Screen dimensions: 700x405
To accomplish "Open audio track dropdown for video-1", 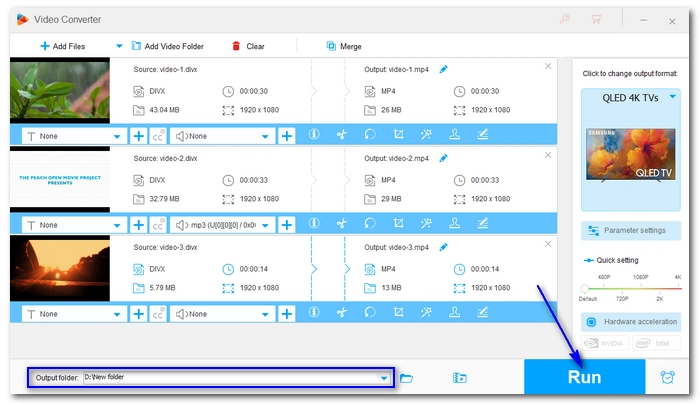I will [222, 136].
